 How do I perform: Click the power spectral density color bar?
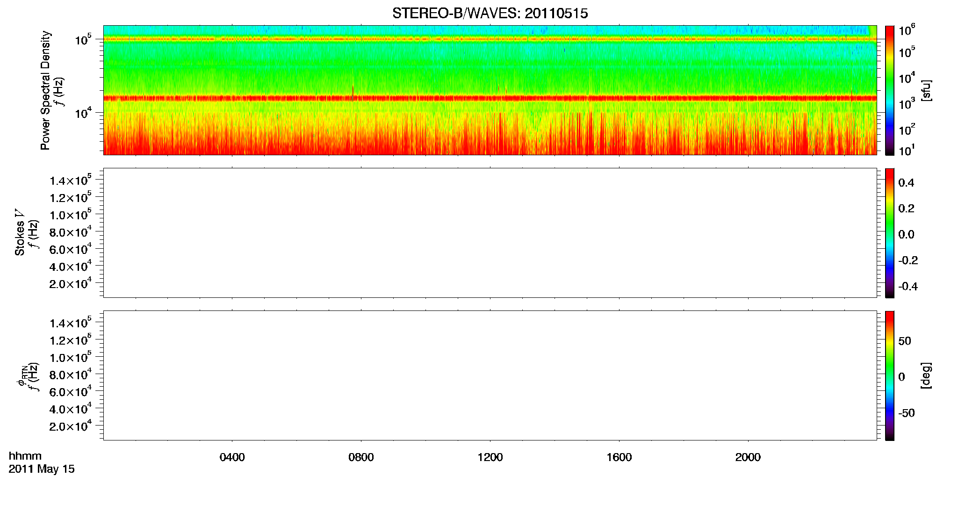[x=889, y=90]
